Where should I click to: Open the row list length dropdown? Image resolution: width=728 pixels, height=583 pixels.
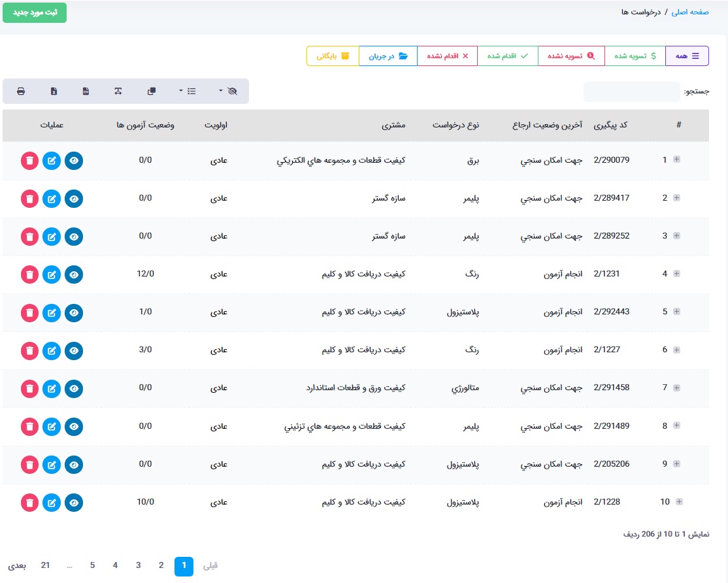[188, 92]
